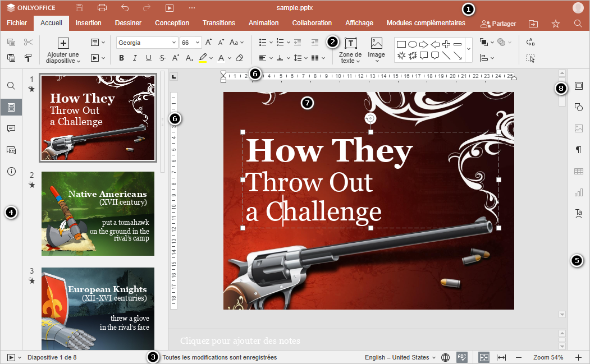The width and height of the screenshot is (590, 364).
Task: Click the Fit to slide icon in status bar
Action: 484,357
